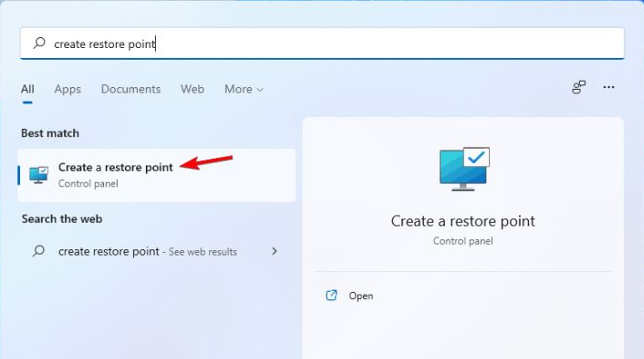Expand the More dropdown

tap(244, 89)
